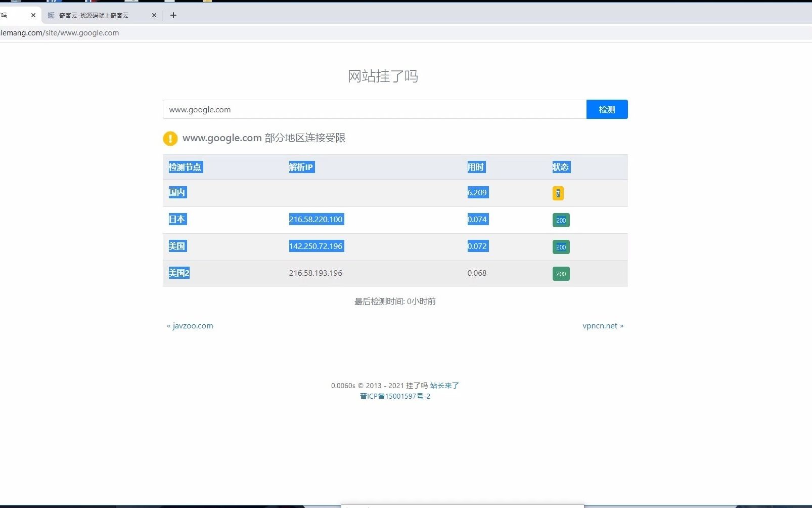Click the green 200 badge in 美国2 row
Viewport: 812px width, 508px height.
pos(561,274)
